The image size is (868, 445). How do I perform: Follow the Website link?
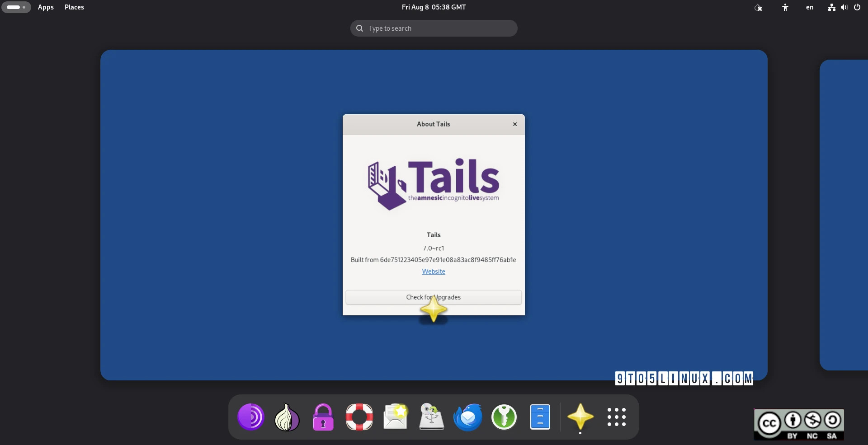[434, 272]
